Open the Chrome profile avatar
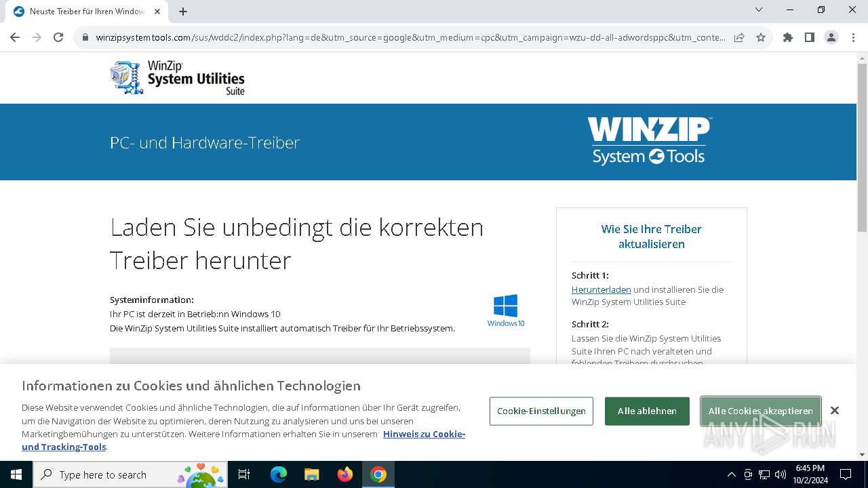Viewport: 868px width, 488px height. (831, 37)
